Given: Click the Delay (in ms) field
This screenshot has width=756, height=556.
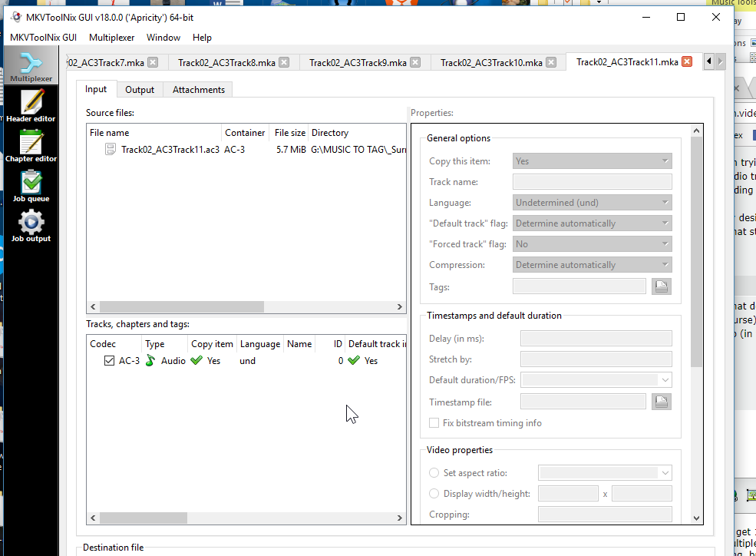Looking at the screenshot, I should 596,339.
